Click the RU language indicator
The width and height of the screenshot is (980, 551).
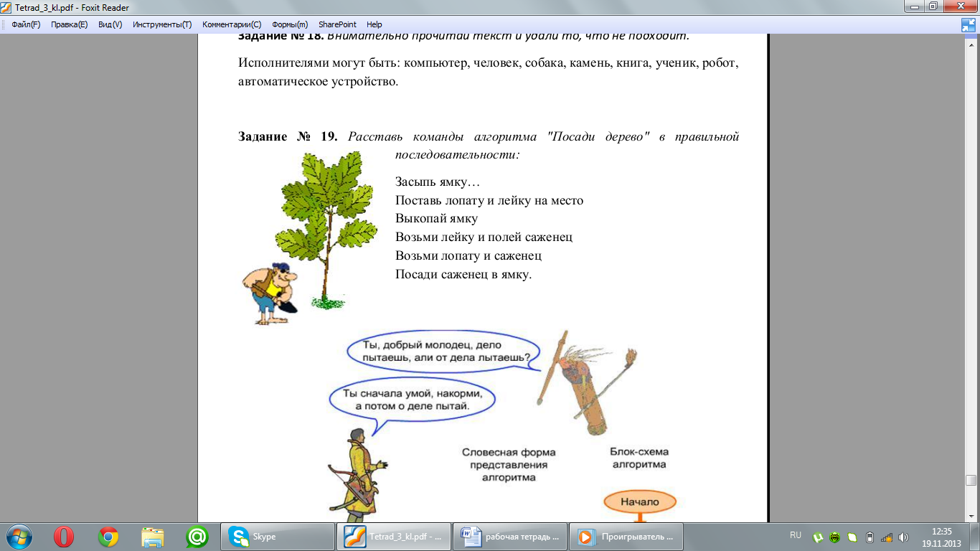click(x=795, y=535)
